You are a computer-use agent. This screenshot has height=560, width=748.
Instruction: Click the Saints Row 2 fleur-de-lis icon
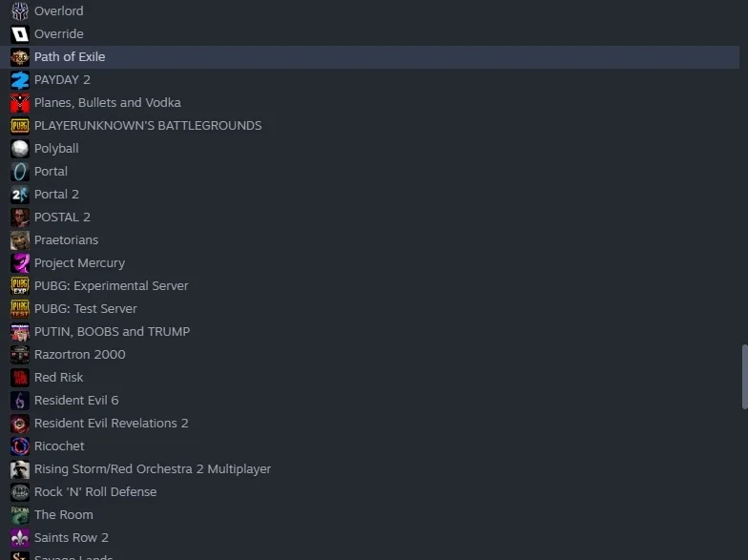tap(19, 538)
